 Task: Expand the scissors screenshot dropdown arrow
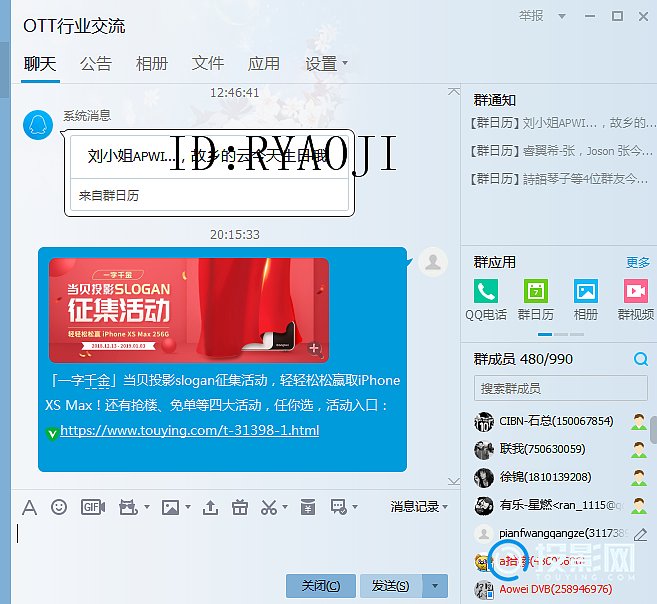[x=285, y=507]
